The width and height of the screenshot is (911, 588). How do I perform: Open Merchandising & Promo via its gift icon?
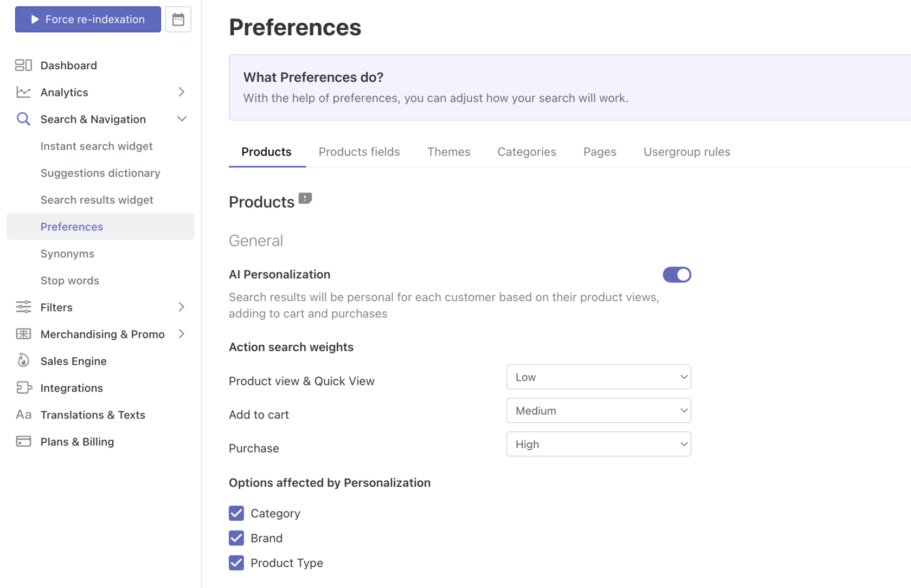[23, 334]
